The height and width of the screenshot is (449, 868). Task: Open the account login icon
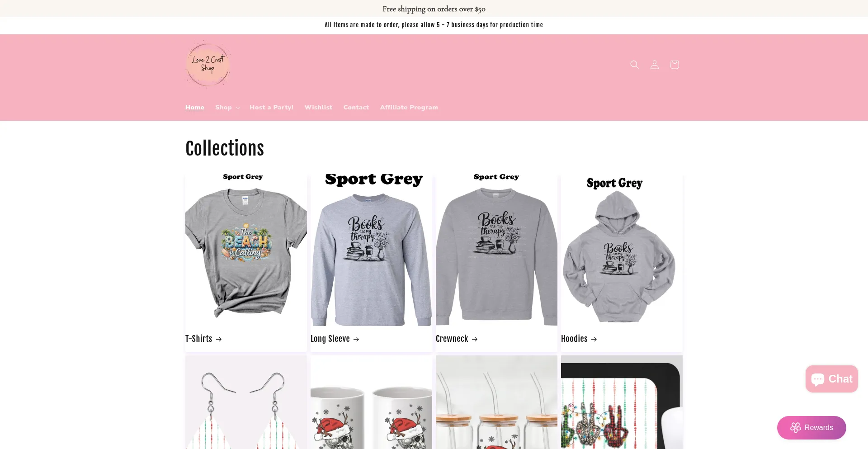tap(654, 65)
